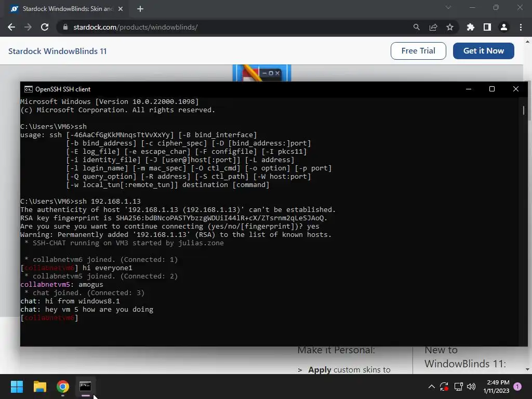Click the OpenSSH terminal scrollbar thumb
532x399 pixels.
pyautogui.click(x=524, y=110)
